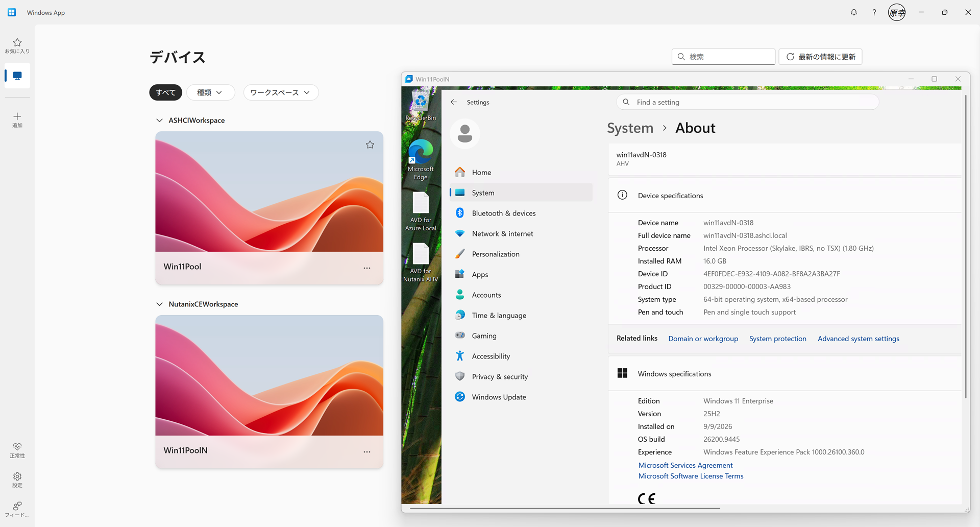Select the OS build value 26200.9445

(721, 439)
